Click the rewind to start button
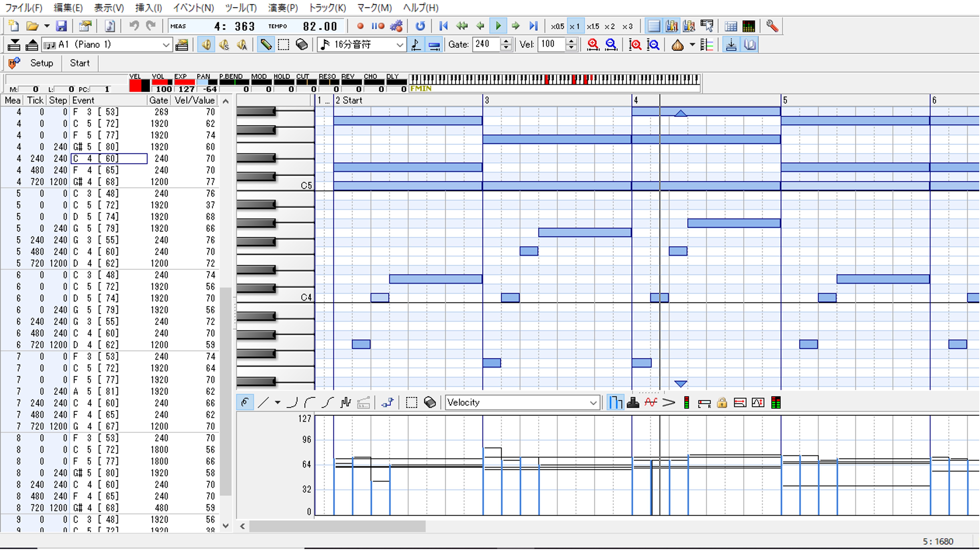This screenshot has height=551, width=980. coord(443,26)
